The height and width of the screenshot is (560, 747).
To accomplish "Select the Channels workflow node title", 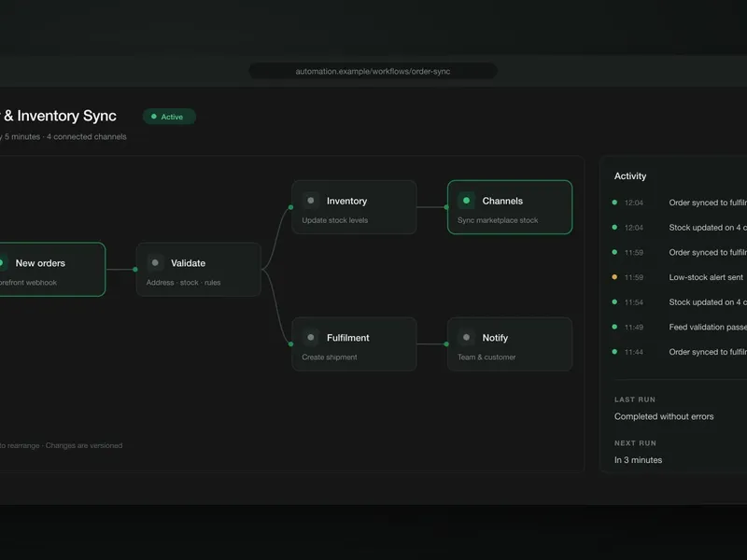I will [x=502, y=201].
